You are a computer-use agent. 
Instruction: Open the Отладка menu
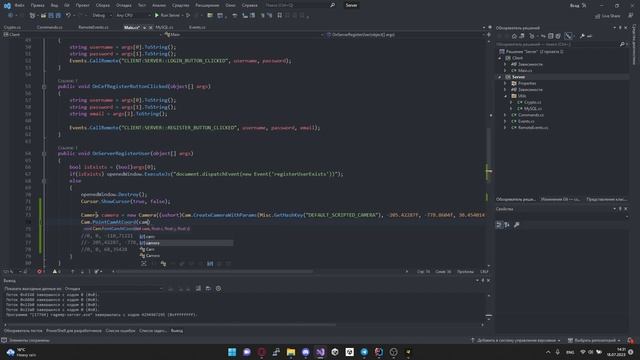[123, 5]
